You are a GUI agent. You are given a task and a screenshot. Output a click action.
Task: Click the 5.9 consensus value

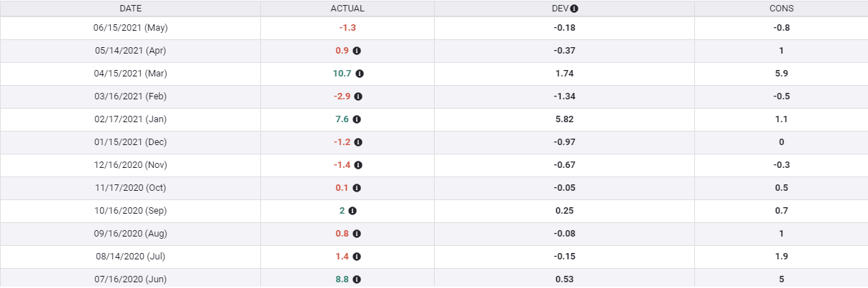(781, 74)
